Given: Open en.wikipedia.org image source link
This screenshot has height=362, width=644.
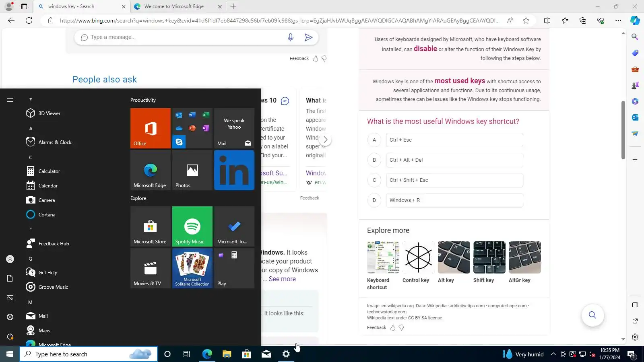Looking at the screenshot, I should (x=398, y=306).
